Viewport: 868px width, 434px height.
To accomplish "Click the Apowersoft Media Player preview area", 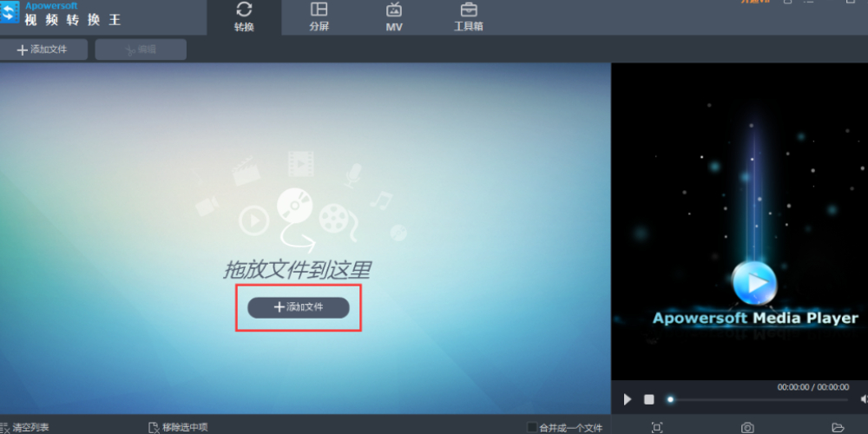I will 740,221.
